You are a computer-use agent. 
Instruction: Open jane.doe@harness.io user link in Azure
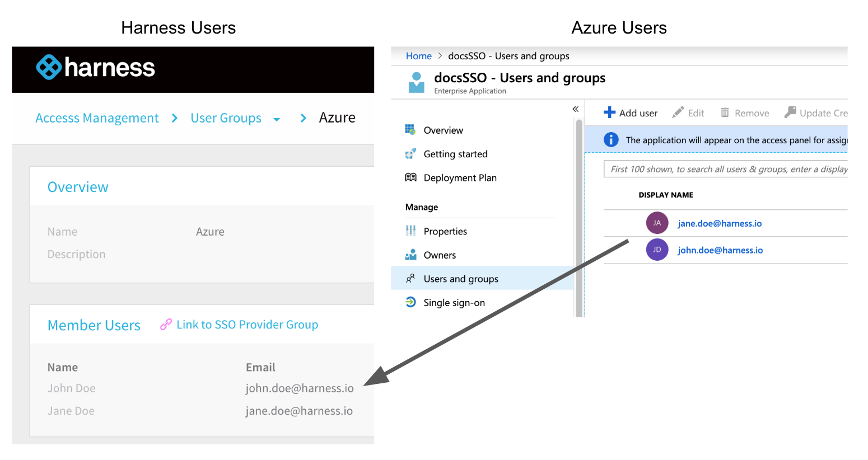coord(720,223)
